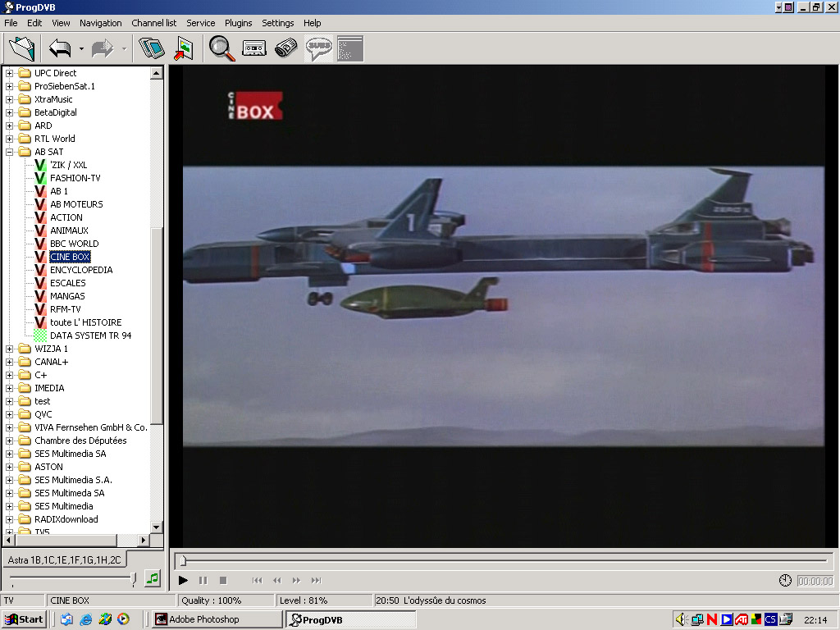Open the Plugins menu
The width and height of the screenshot is (840, 630).
point(238,23)
